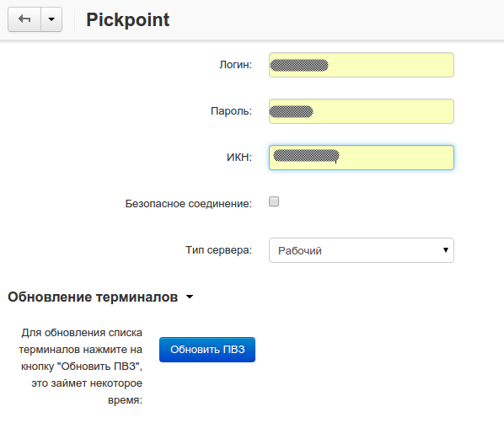Click the back arrow icon
The width and height of the screenshot is (504, 423).
point(24,19)
